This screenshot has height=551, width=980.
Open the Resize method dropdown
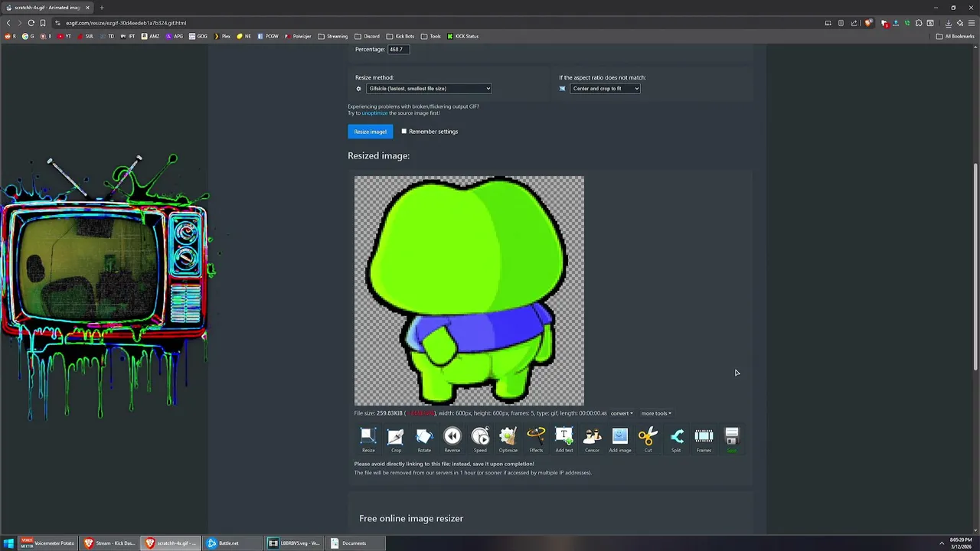(x=429, y=89)
